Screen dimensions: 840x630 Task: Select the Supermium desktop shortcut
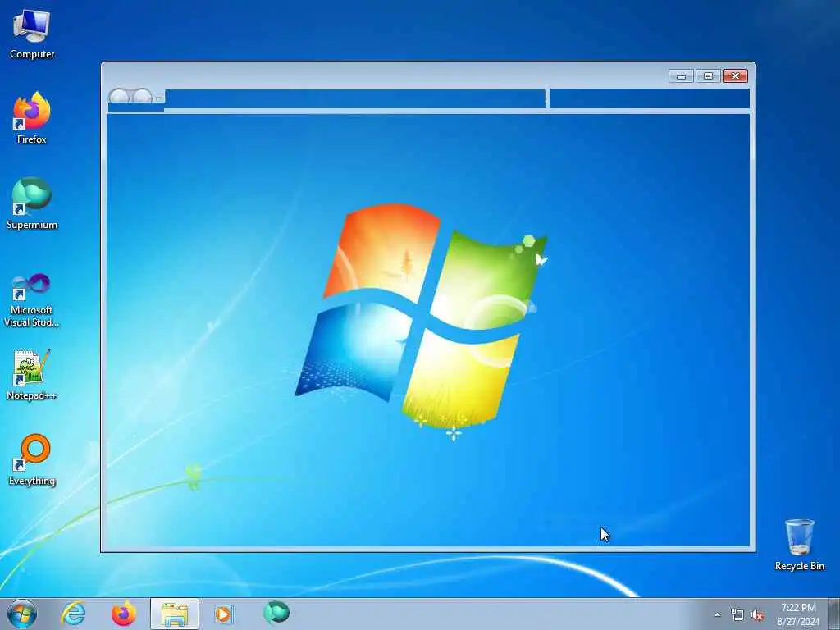point(32,203)
